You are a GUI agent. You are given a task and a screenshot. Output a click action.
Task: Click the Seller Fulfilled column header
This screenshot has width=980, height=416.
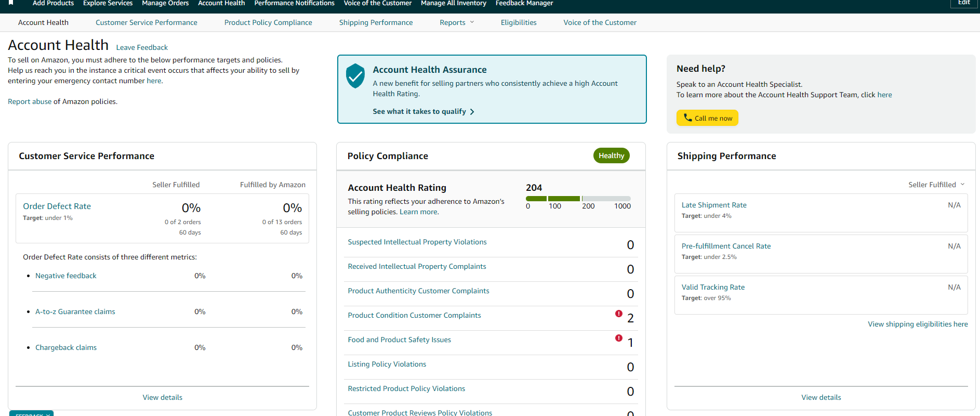tap(176, 185)
